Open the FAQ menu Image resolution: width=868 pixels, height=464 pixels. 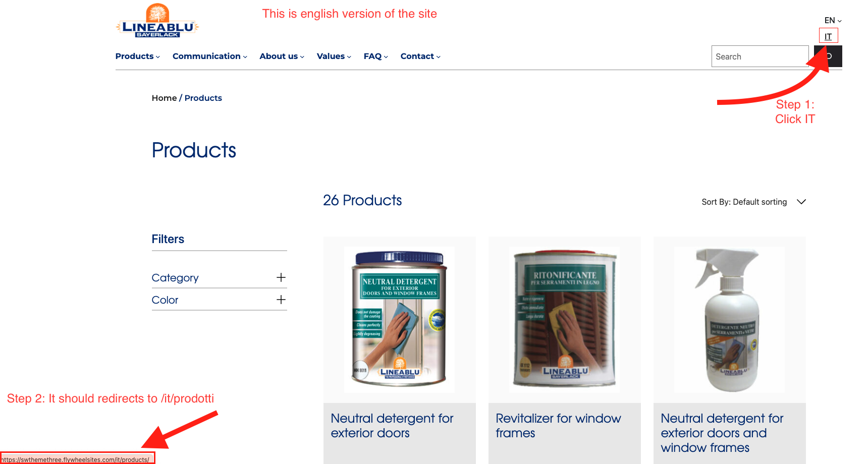tap(376, 56)
